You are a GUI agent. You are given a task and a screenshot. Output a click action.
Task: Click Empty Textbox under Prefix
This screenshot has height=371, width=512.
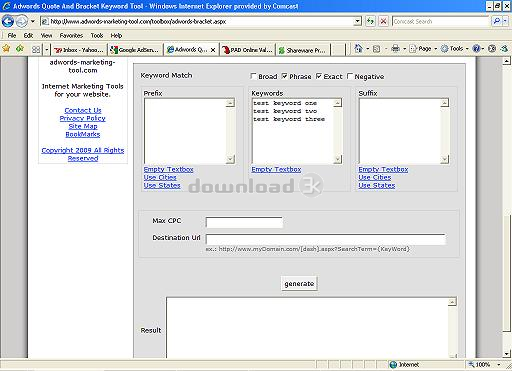[168, 169]
